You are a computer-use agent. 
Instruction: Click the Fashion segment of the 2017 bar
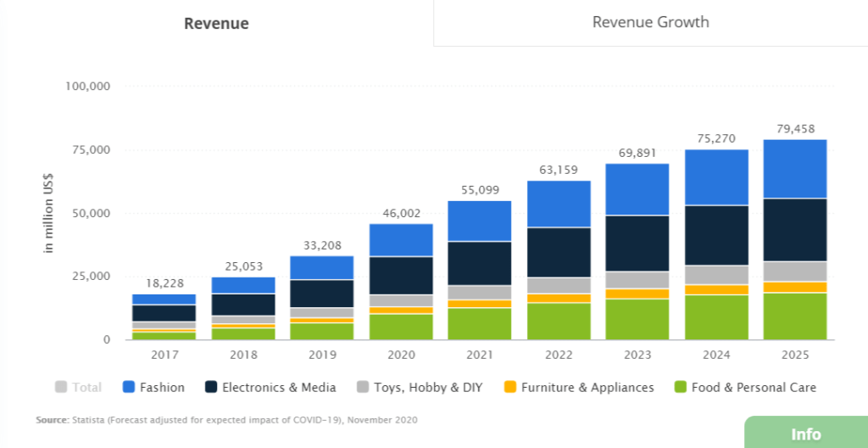coord(164,300)
